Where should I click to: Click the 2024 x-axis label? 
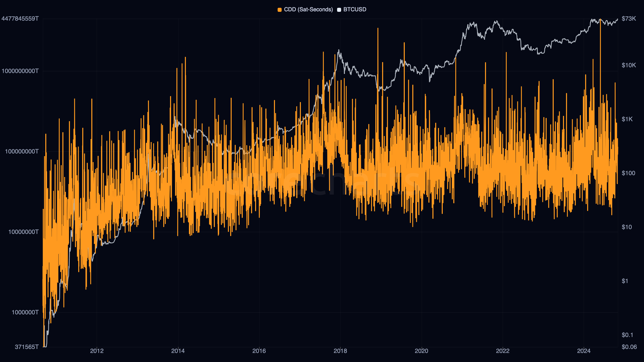[x=584, y=351]
